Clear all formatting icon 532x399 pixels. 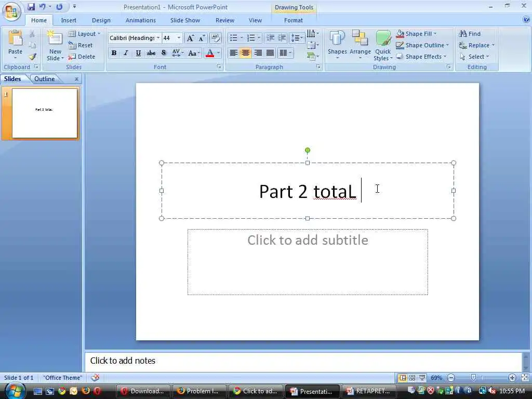tap(215, 37)
